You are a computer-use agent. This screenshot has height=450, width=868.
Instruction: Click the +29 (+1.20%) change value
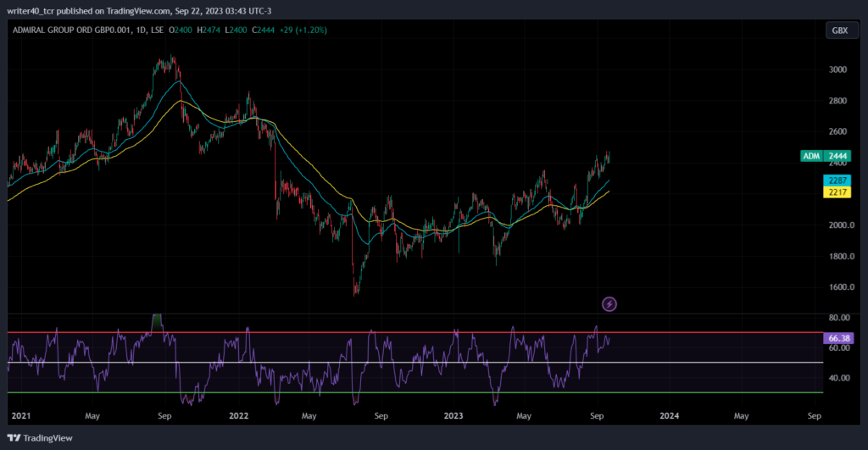pos(303,30)
